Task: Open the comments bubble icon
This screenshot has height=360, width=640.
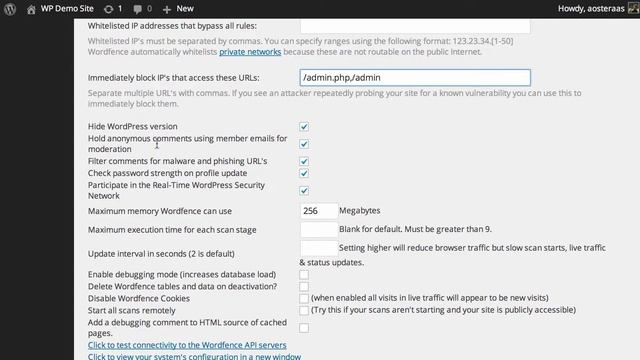Action: pos(138,9)
